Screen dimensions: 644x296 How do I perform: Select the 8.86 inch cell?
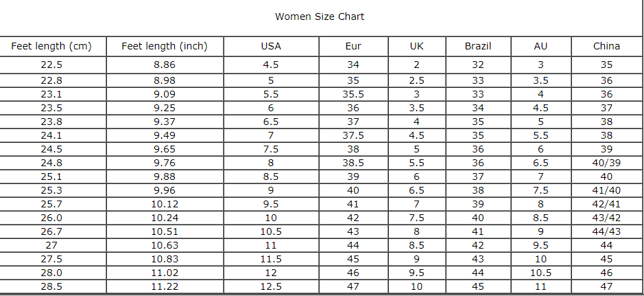pyautogui.click(x=164, y=65)
